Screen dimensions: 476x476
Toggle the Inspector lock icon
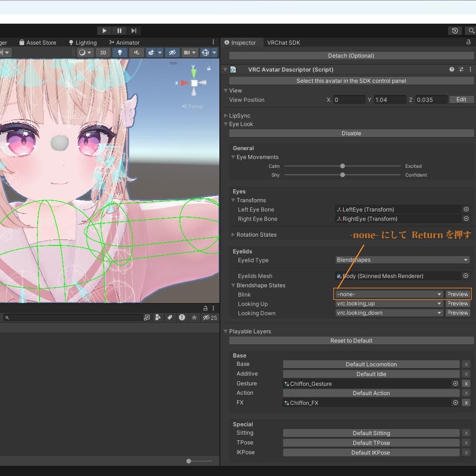pyautogui.click(x=469, y=42)
